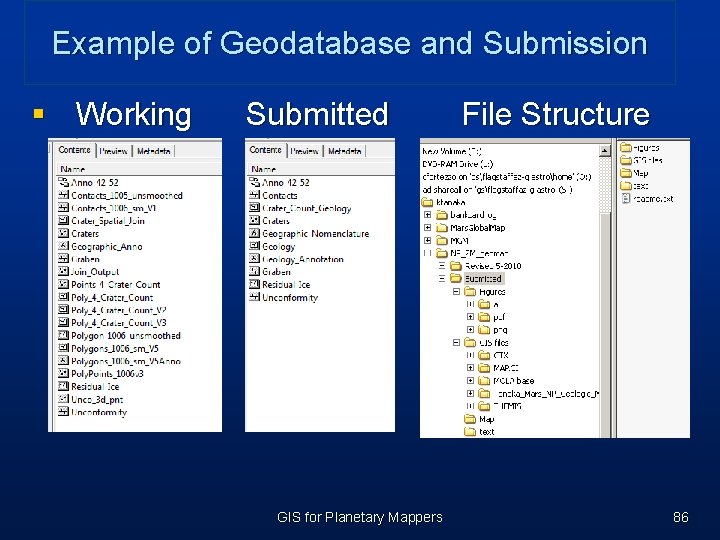Click the readme.txt file icon in right pane
This screenshot has height=540, width=720.
[625, 198]
